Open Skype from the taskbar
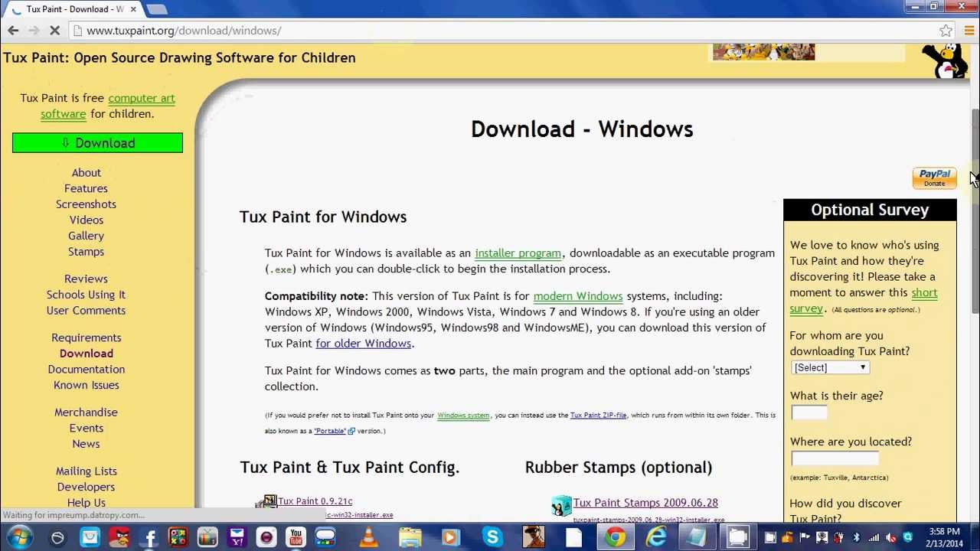The height and width of the screenshot is (551, 980). pos(492,537)
